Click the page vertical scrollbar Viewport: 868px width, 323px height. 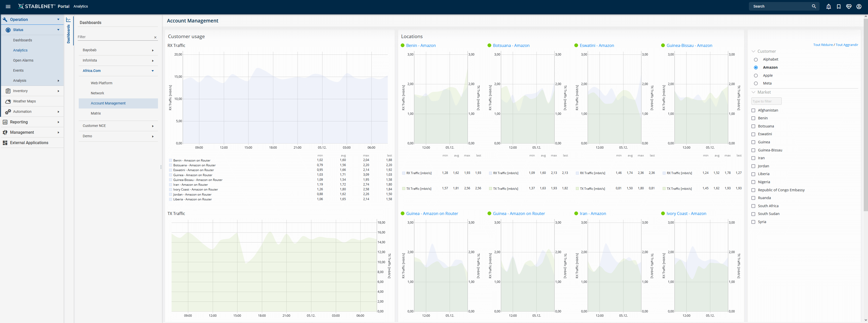pyautogui.click(x=866, y=115)
